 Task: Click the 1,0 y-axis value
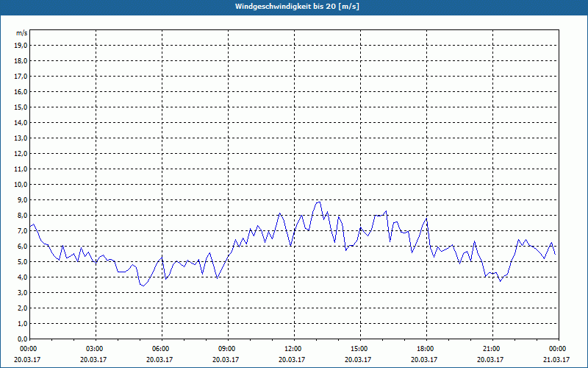22,323
